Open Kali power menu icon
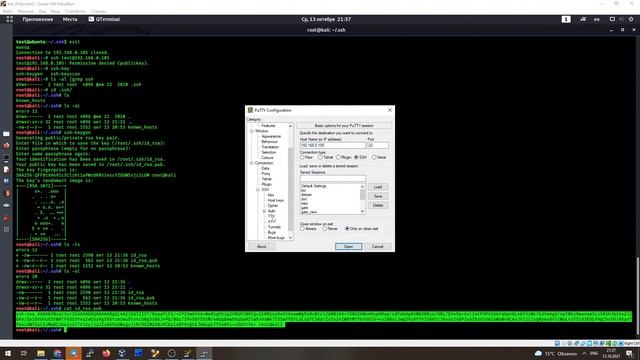Screen dimensions: 640x360 pos(631,19)
